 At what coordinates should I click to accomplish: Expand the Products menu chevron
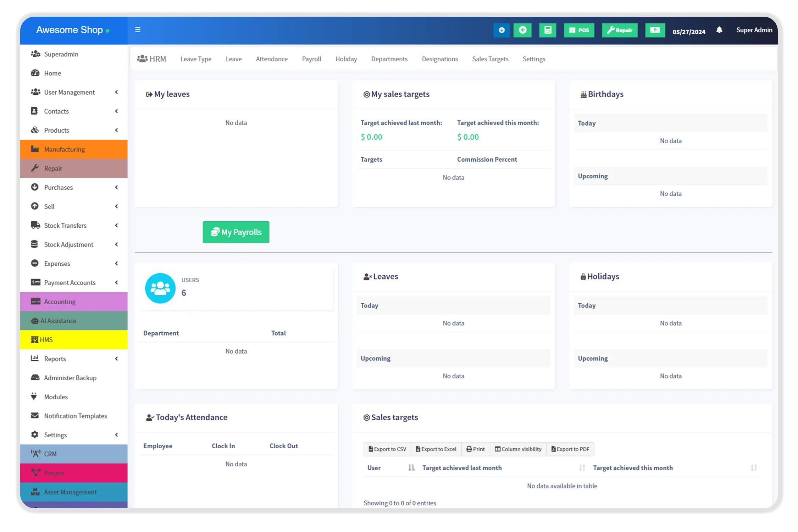tap(116, 130)
